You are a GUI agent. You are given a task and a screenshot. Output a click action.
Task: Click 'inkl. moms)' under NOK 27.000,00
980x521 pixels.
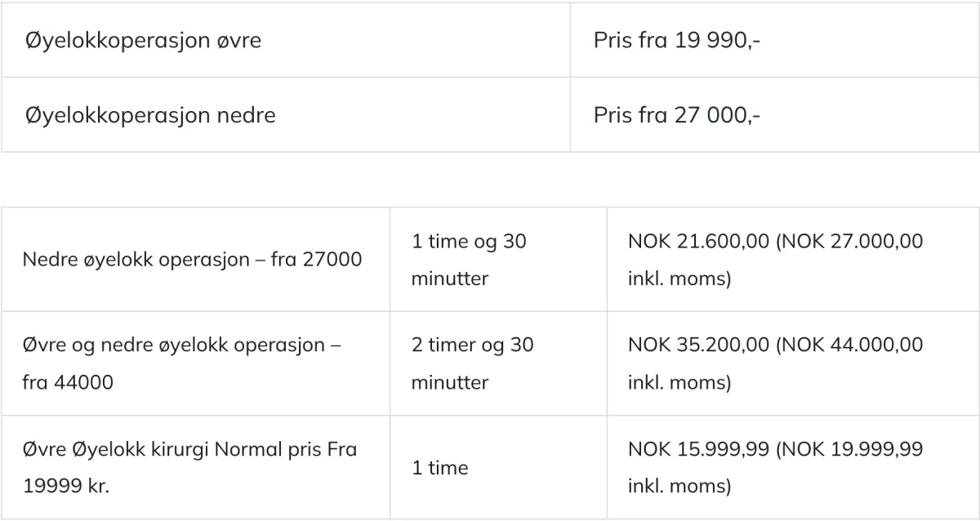tap(679, 278)
